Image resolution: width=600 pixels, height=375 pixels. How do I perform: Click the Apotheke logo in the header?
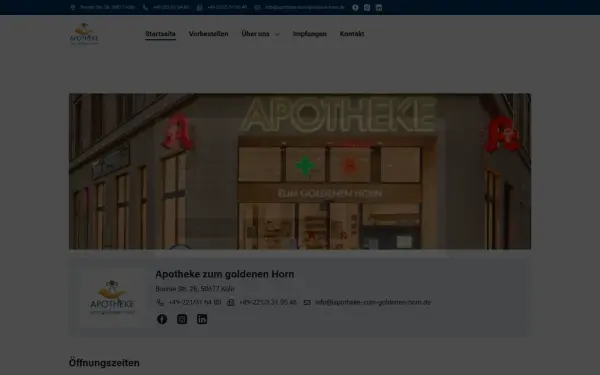pos(84,34)
